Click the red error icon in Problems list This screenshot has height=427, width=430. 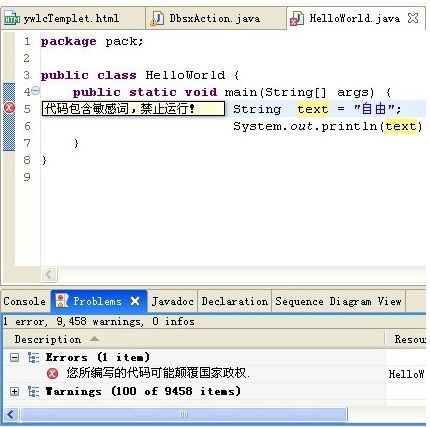(52, 374)
